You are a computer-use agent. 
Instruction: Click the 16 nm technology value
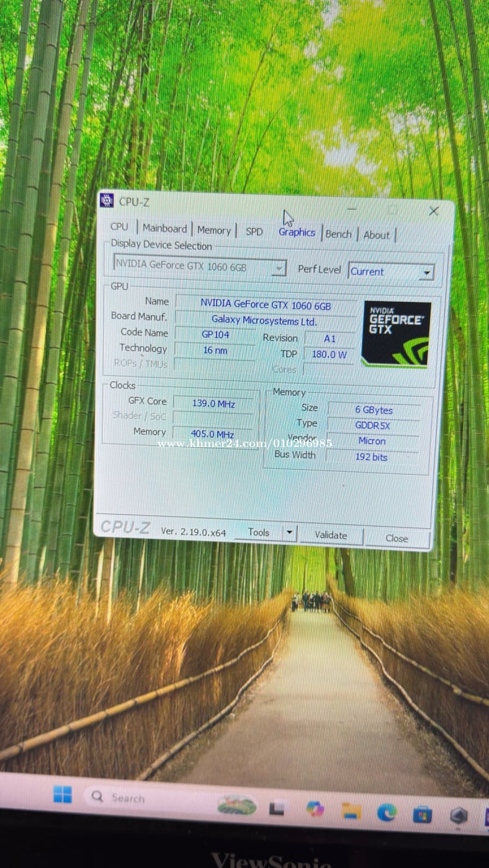(215, 350)
